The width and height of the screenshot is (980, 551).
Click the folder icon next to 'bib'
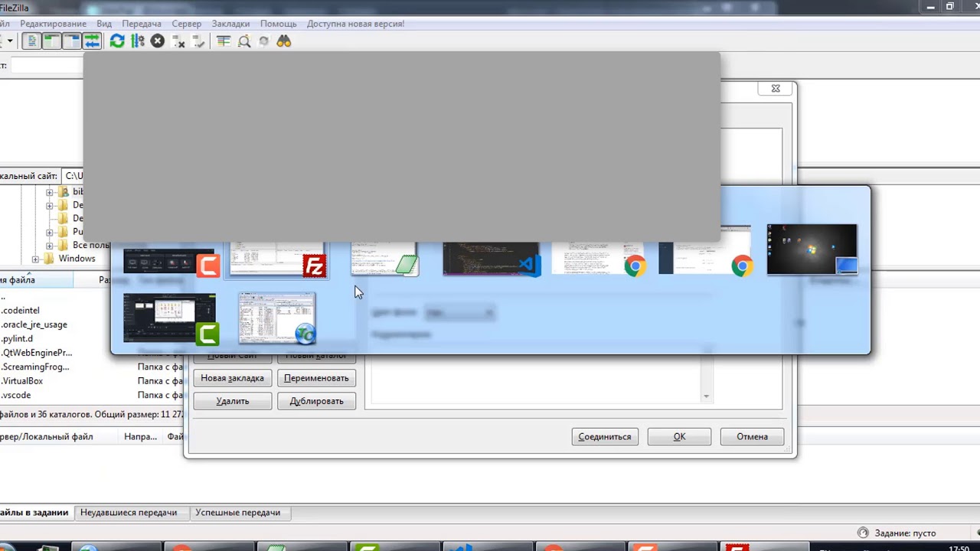[x=64, y=191]
